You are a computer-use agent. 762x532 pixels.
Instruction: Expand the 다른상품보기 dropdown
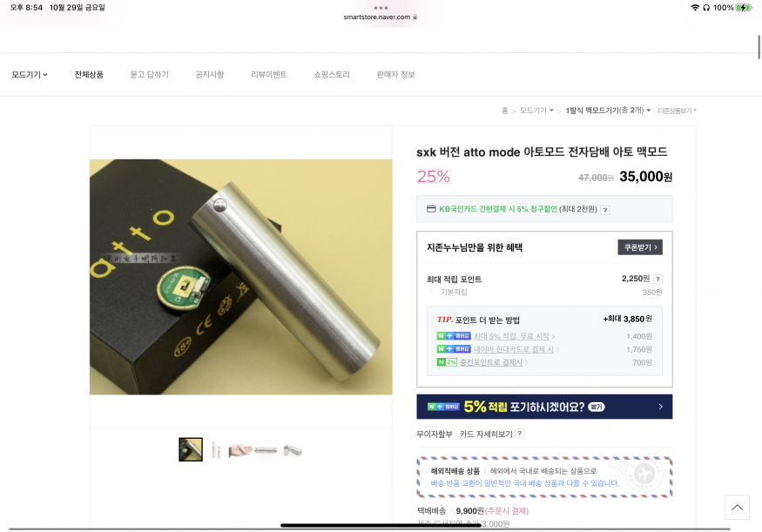point(677,111)
